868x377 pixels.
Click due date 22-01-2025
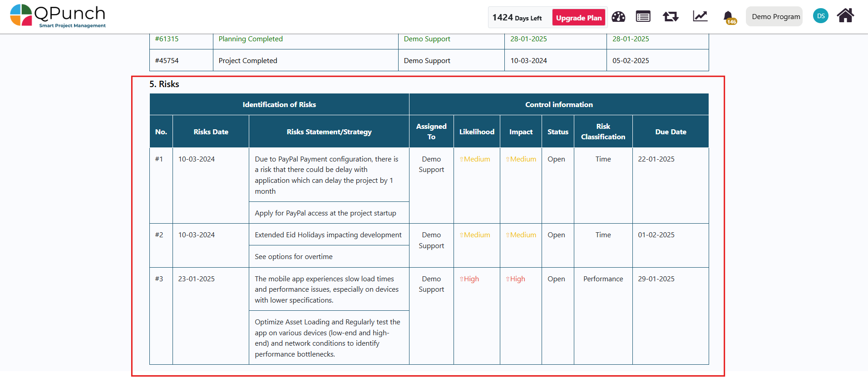coord(656,159)
